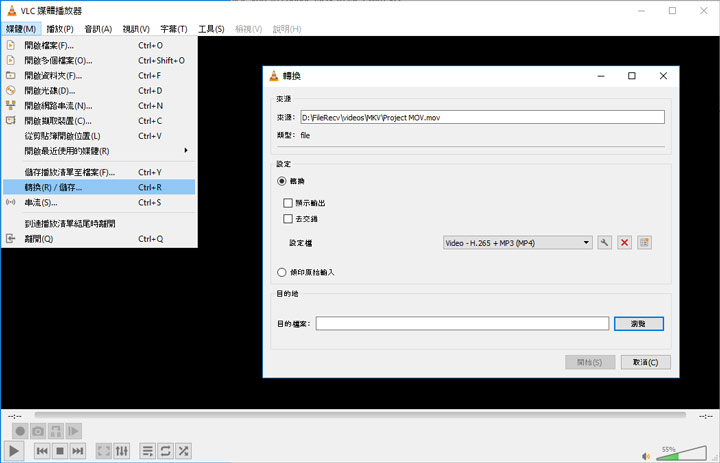Choose 從剪貼簿開啟位置(L) entry

click(x=99, y=136)
